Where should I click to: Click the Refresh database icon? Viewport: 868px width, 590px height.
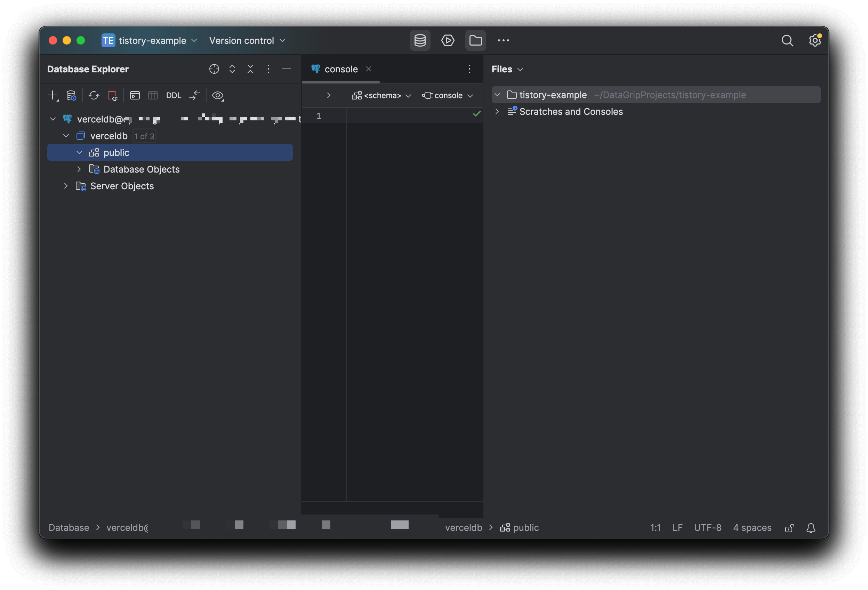94,95
